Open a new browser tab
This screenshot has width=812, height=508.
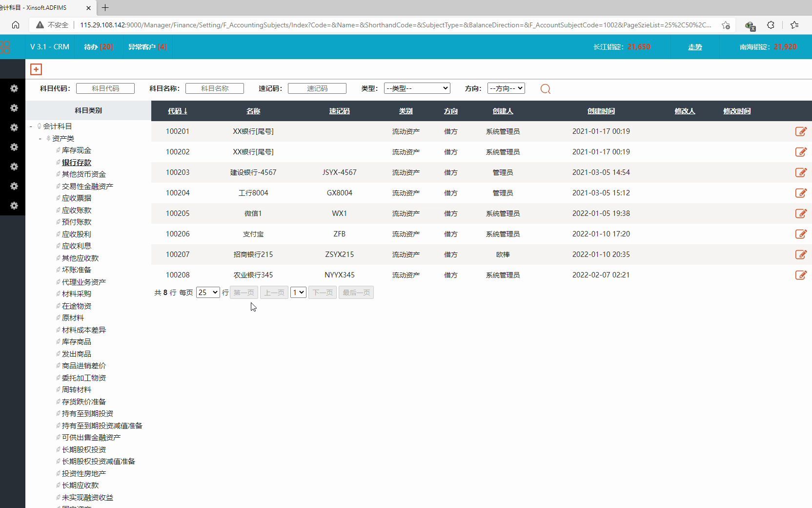[105, 7]
